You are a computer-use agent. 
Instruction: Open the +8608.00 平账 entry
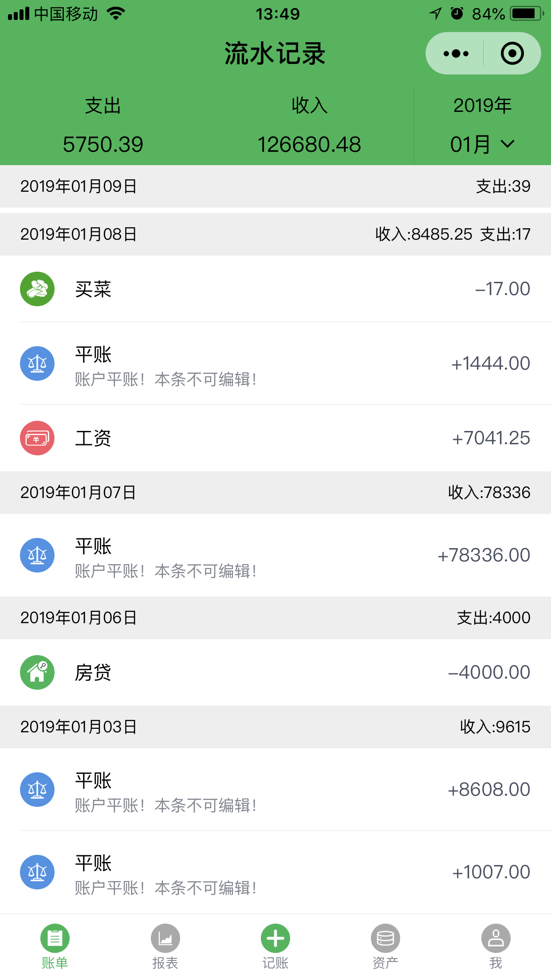(x=275, y=790)
